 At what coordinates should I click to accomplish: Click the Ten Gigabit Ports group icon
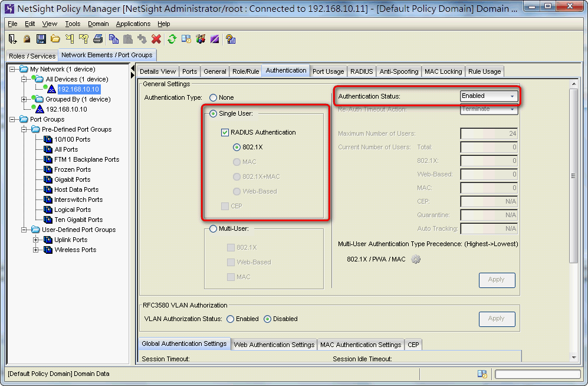pos(48,220)
